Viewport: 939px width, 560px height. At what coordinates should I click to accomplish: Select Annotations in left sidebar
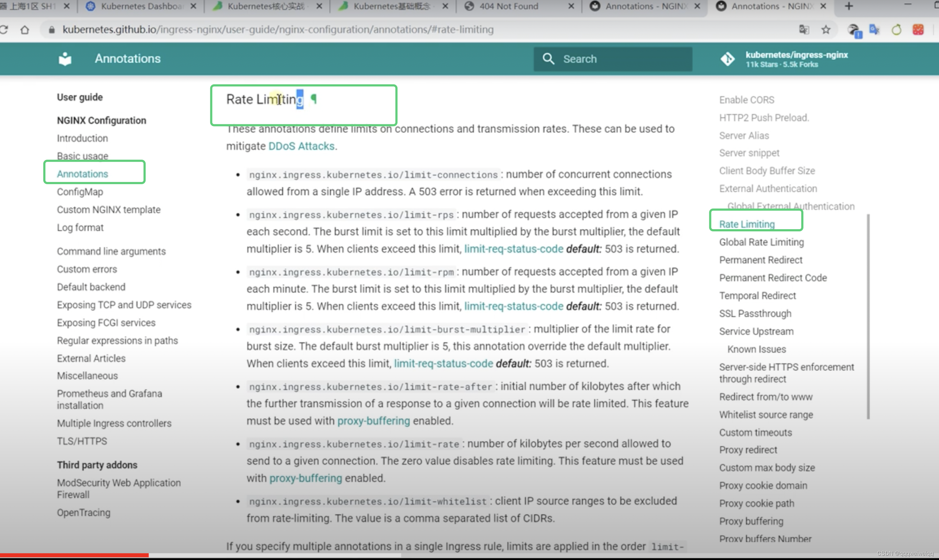tap(82, 174)
